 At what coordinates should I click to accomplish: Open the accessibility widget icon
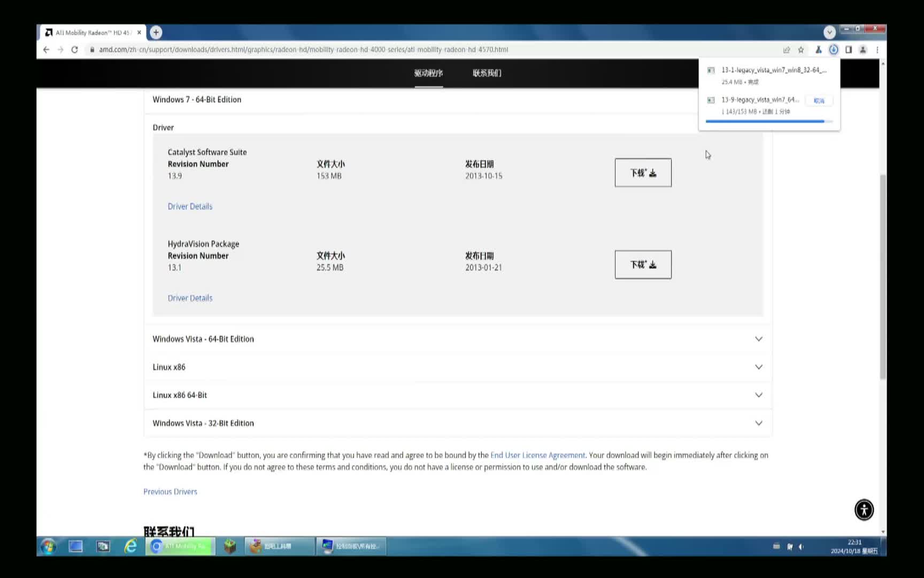[864, 509]
